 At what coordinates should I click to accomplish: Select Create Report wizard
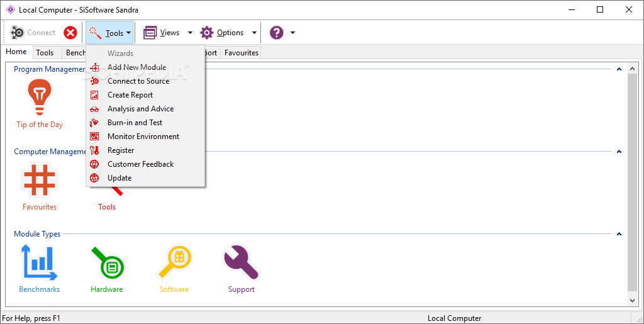[130, 95]
